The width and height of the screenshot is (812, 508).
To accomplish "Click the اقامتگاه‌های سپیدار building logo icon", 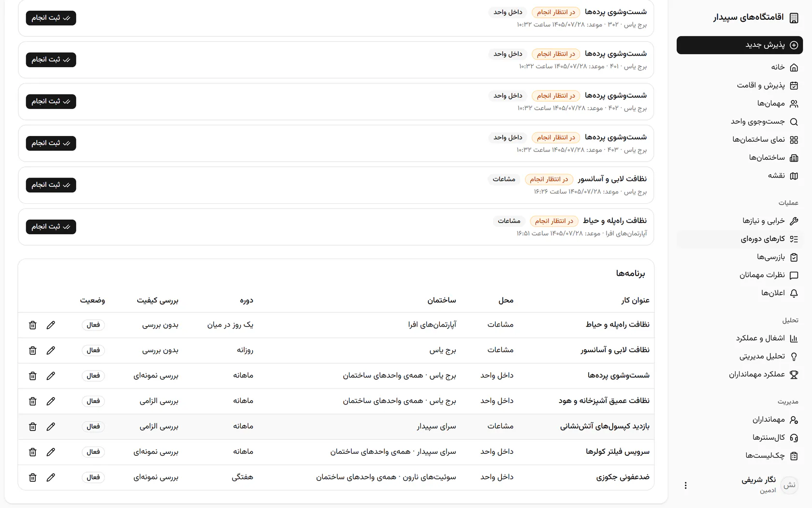I will (x=794, y=18).
